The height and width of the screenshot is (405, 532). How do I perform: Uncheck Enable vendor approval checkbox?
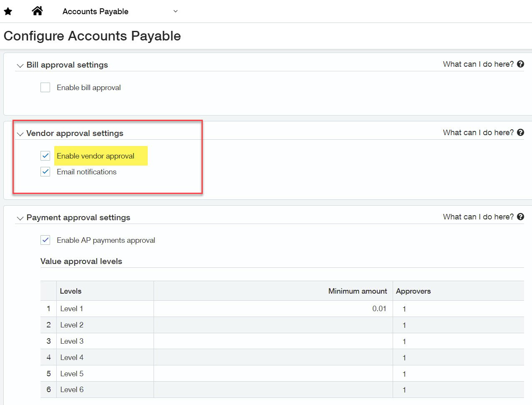(45, 156)
